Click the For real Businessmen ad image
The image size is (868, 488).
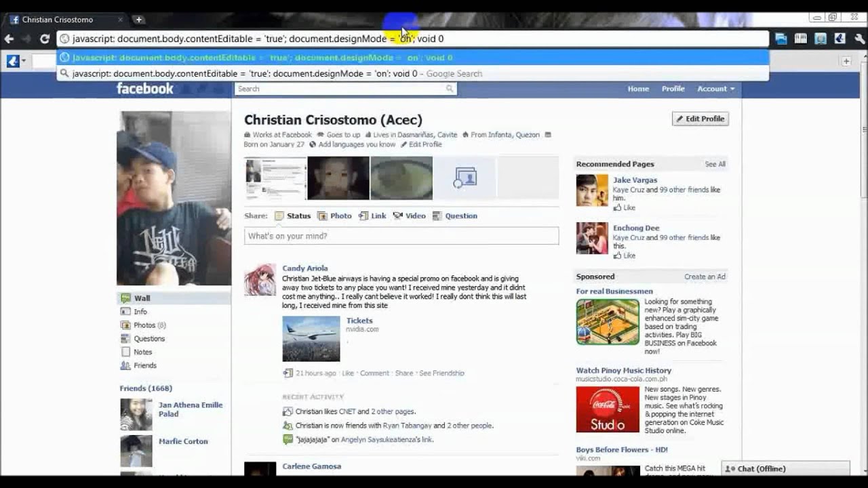608,322
